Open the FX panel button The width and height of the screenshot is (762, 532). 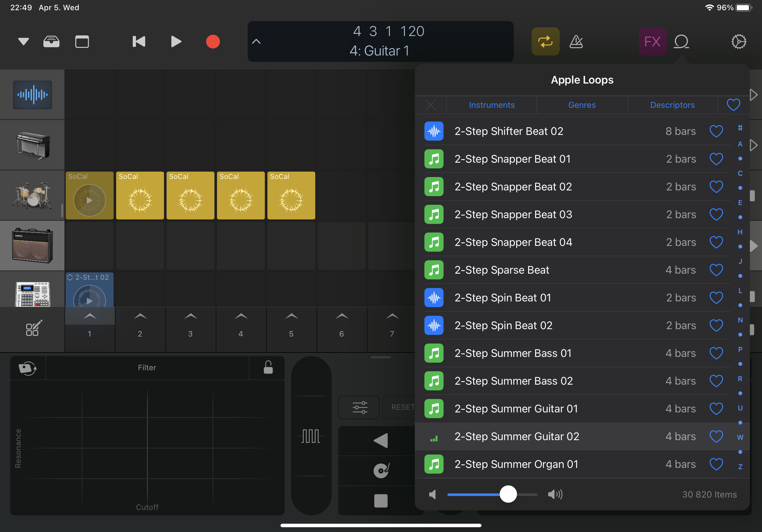pyautogui.click(x=652, y=42)
